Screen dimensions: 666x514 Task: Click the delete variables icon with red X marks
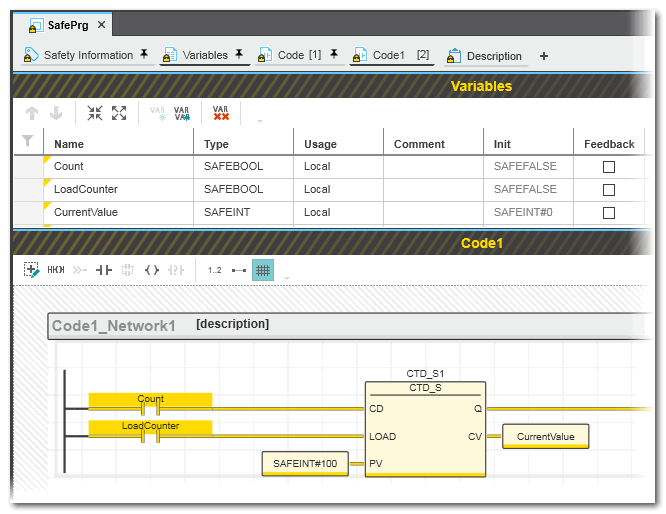(x=221, y=113)
